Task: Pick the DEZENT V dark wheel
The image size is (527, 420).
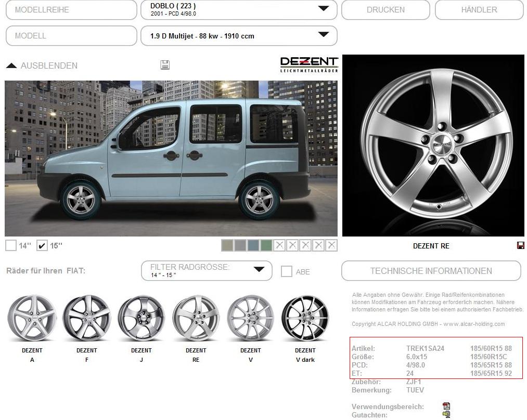Action: pyautogui.click(x=305, y=318)
